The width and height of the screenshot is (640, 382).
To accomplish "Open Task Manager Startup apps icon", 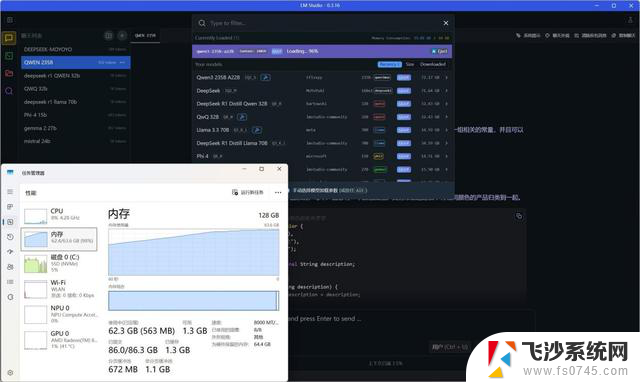I will [10, 252].
